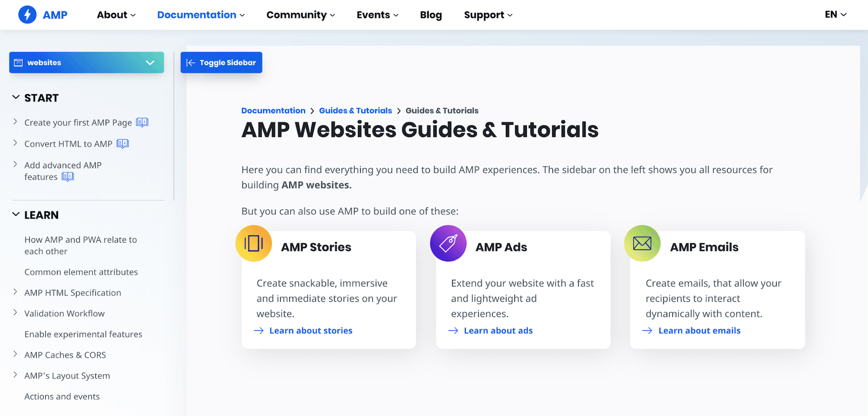Click the Documentation breadcrumb link
Screen dimensions: 868x416
coord(273,110)
